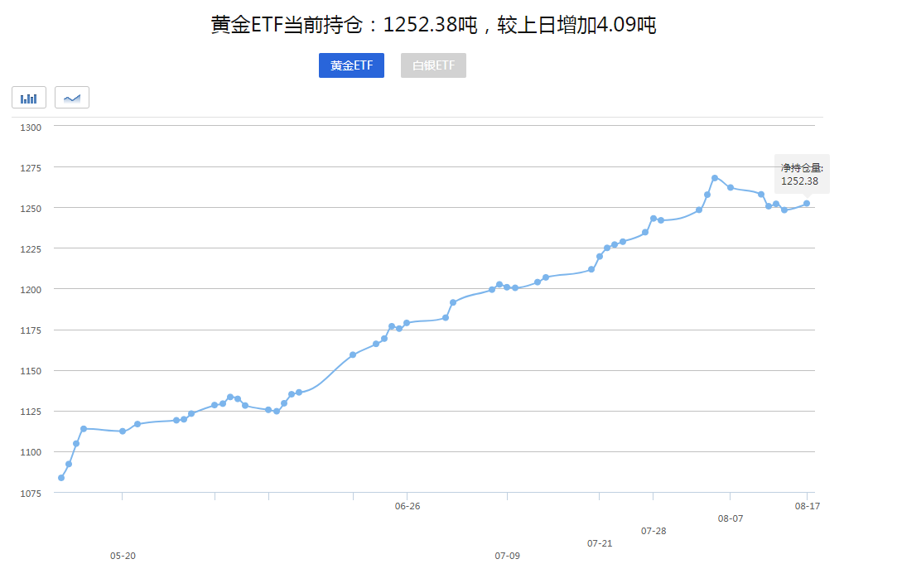The image size is (897, 588).
Task: Switch to bar chart view icon
Action: (29, 97)
